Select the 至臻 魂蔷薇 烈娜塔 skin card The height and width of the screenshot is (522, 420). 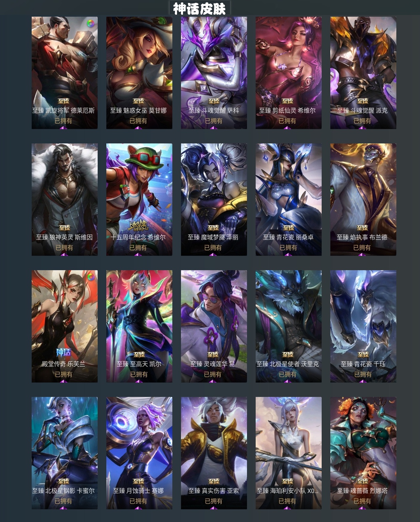click(363, 453)
